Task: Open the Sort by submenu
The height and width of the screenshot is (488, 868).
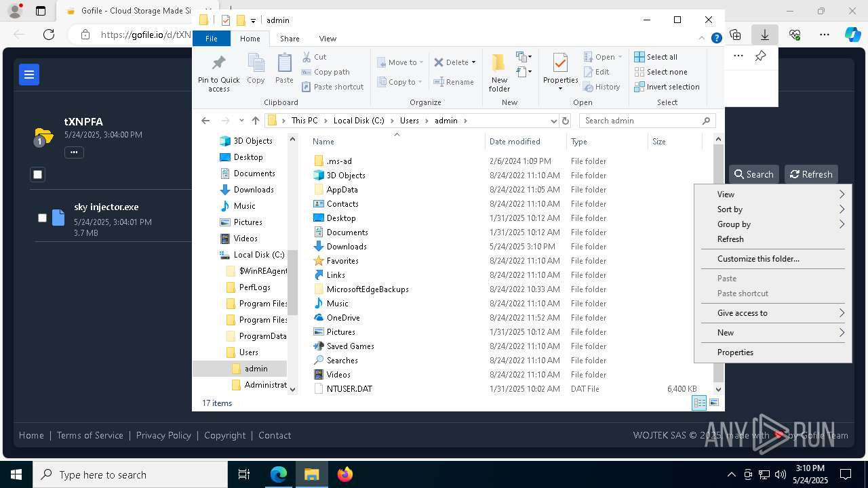Action: [x=772, y=209]
